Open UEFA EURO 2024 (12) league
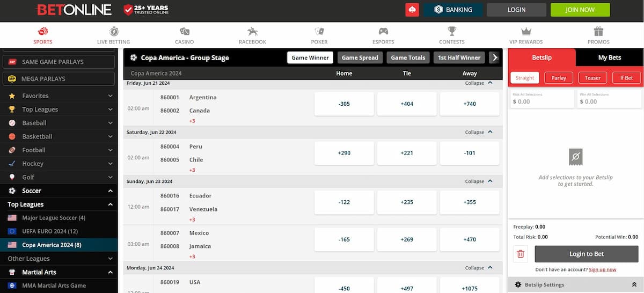 [50, 231]
